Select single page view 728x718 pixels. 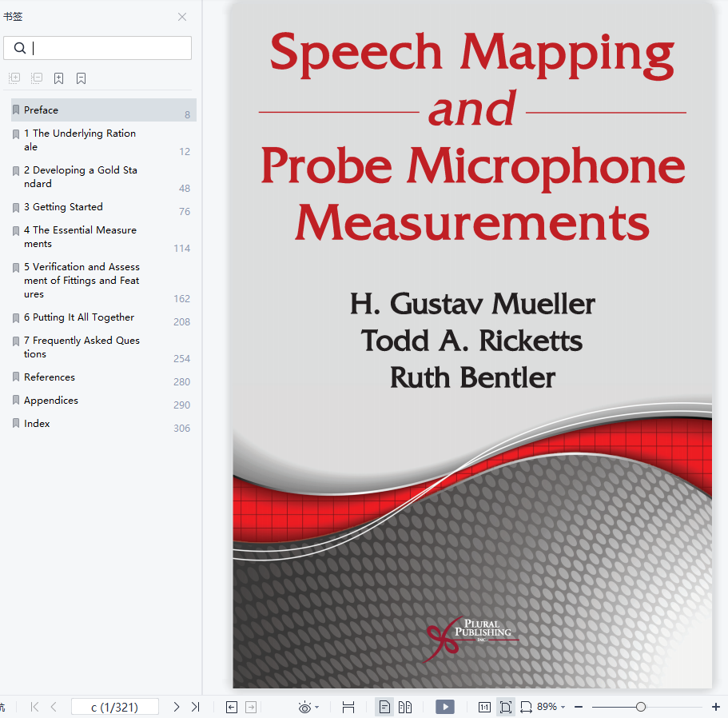pos(384,707)
